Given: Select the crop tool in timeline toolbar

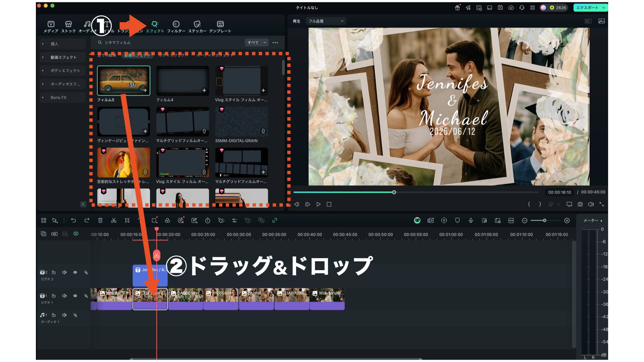Looking at the screenshot, I should click(x=127, y=220).
